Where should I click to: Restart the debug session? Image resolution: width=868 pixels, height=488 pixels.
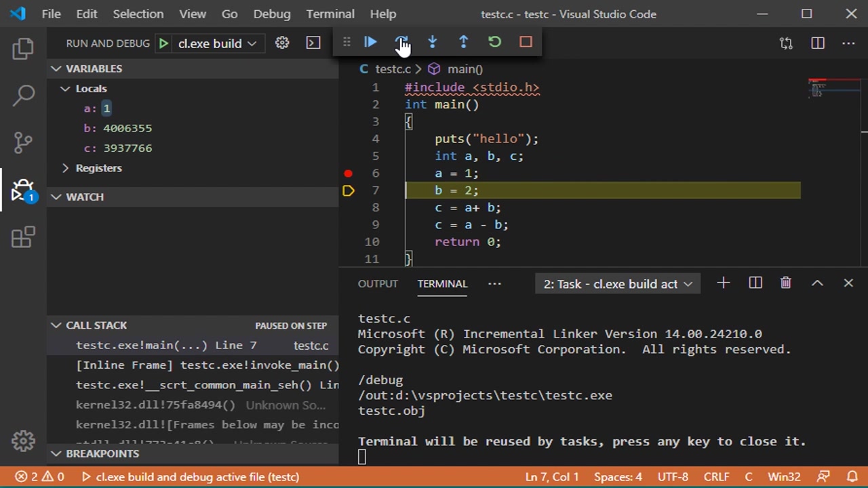click(494, 43)
